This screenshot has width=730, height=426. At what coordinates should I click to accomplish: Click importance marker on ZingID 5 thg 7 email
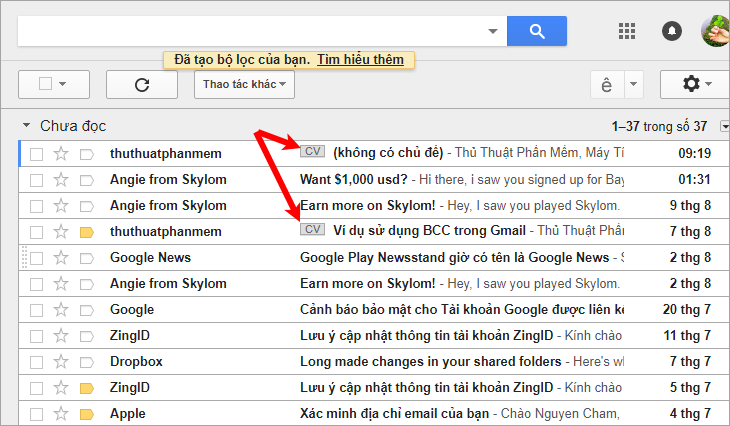87,388
